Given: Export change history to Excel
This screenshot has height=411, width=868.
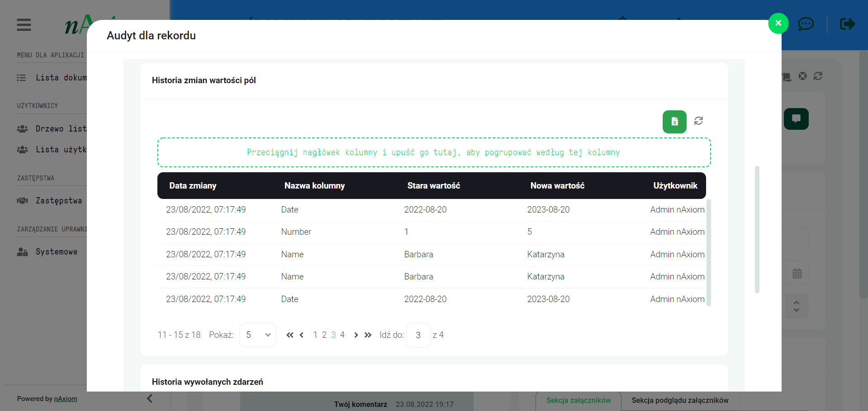Looking at the screenshot, I should pos(674,122).
